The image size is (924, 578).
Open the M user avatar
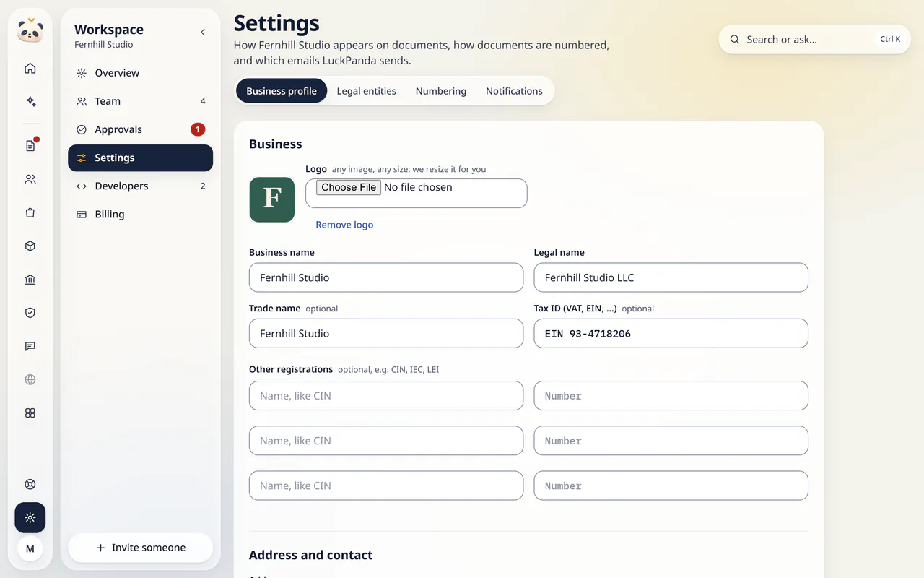tap(30, 549)
